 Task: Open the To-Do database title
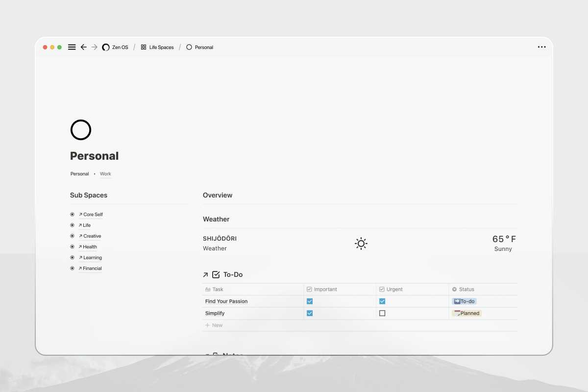(233, 274)
